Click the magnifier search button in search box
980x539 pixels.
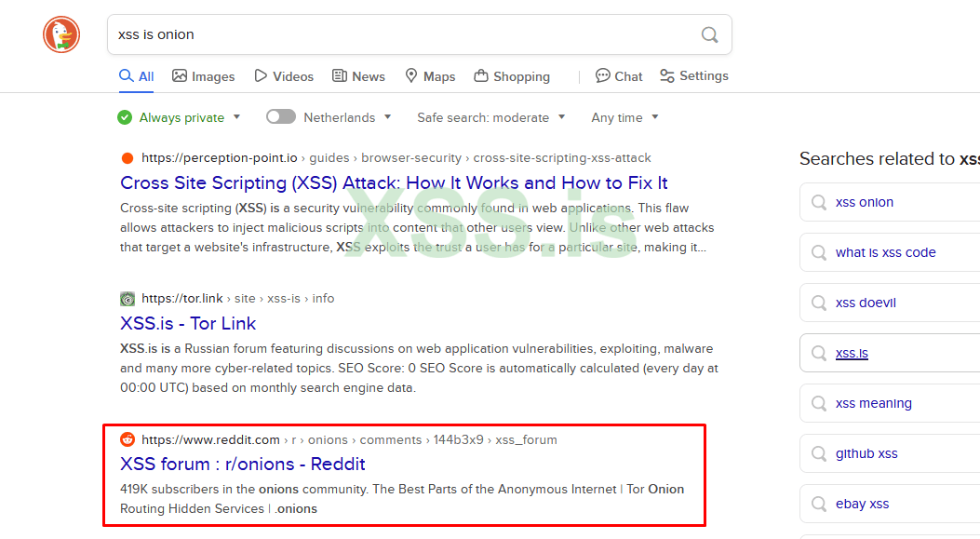pyautogui.click(x=709, y=34)
